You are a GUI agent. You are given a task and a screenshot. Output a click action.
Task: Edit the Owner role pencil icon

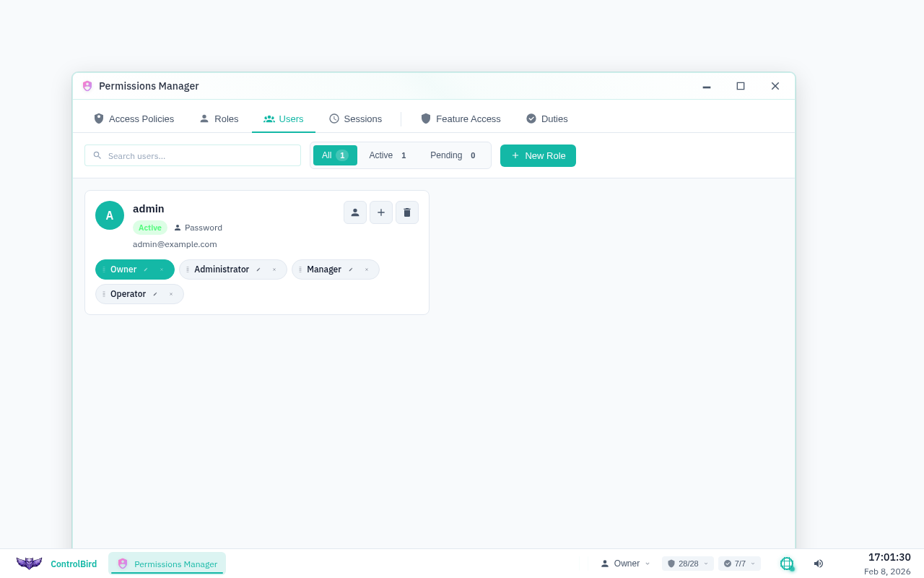click(x=146, y=269)
